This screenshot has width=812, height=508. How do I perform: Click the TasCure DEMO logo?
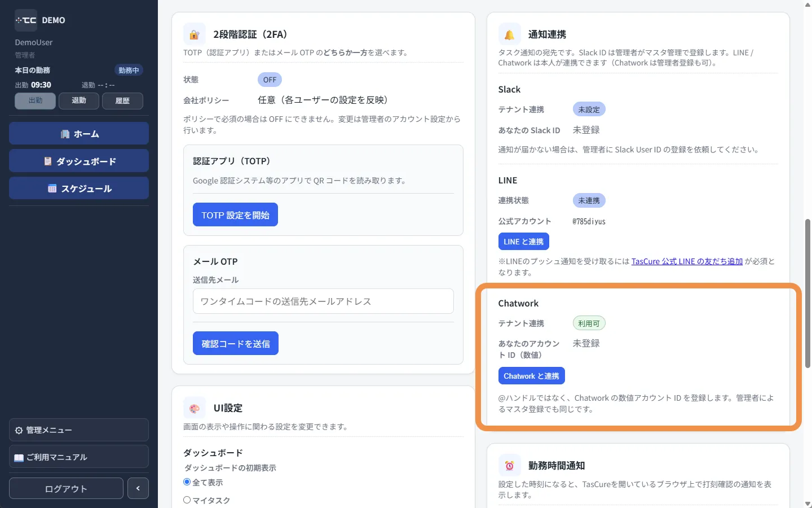click(40, 20)
